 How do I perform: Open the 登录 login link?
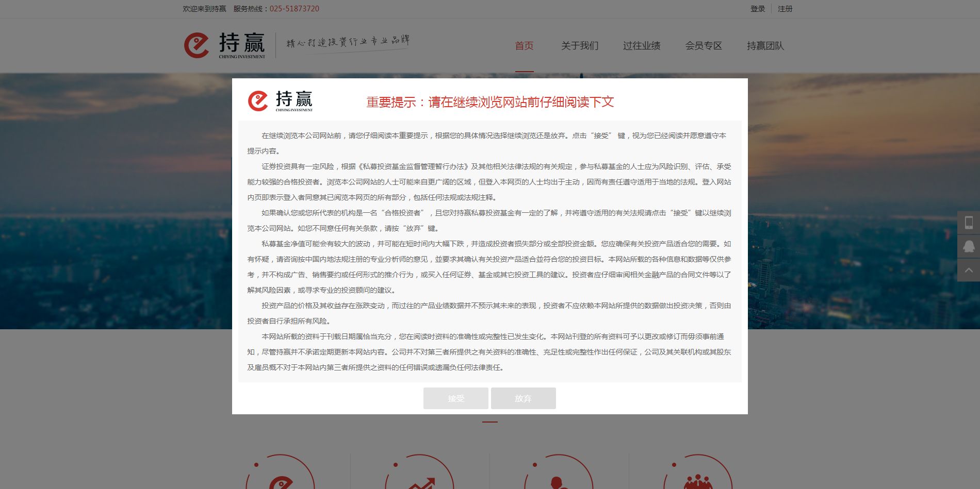point(757,9)
